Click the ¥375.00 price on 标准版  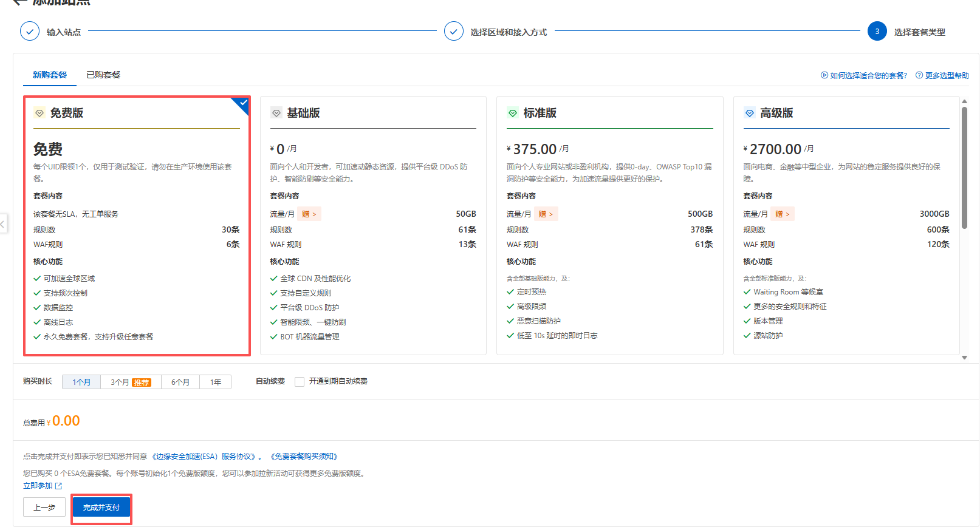click(x=532, y=149)
